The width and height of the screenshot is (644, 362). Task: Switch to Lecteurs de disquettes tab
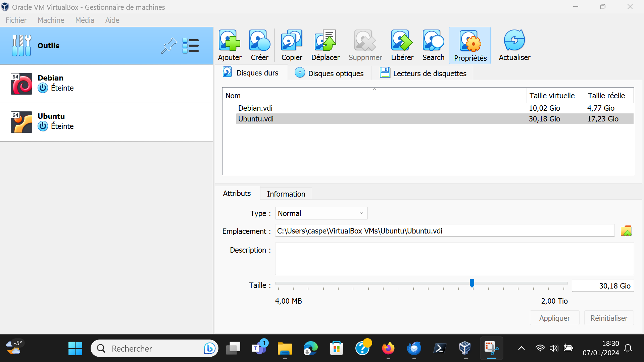pos(423,73)
